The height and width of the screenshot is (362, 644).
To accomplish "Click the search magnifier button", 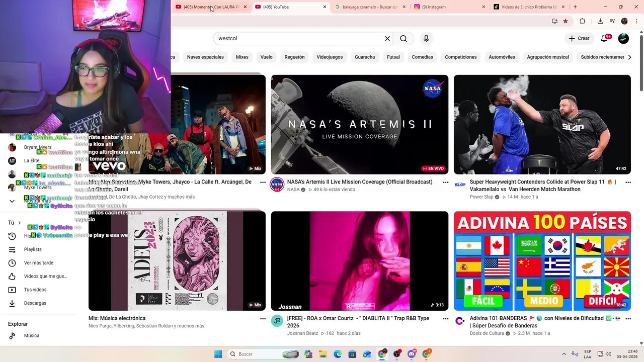I will coord(404,39).
